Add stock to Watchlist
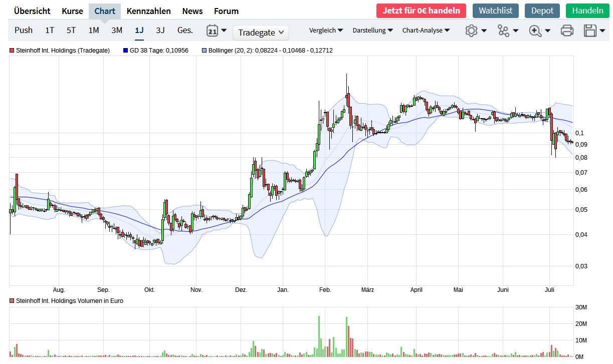This screenshot has width=613, height=364. 495,10
